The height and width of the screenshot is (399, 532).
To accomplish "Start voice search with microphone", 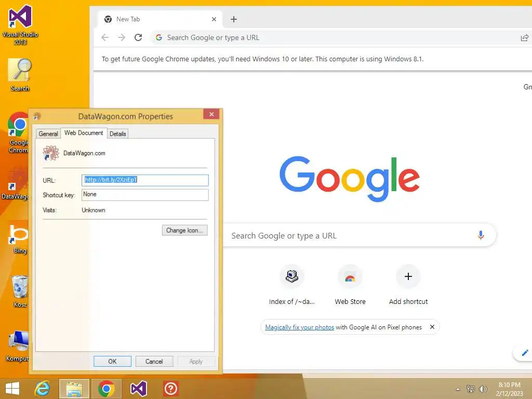I will pyautogui.click(x=481, y=235).
